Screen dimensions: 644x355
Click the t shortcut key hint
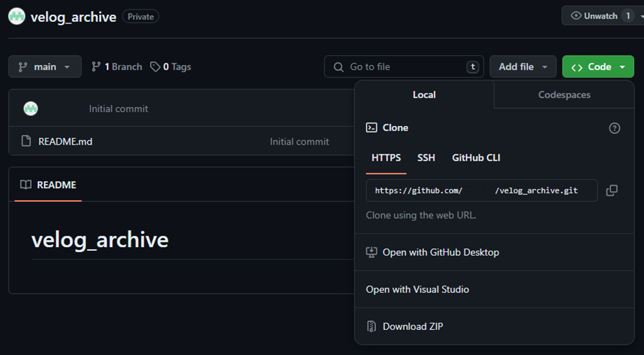tap(472, 67)
